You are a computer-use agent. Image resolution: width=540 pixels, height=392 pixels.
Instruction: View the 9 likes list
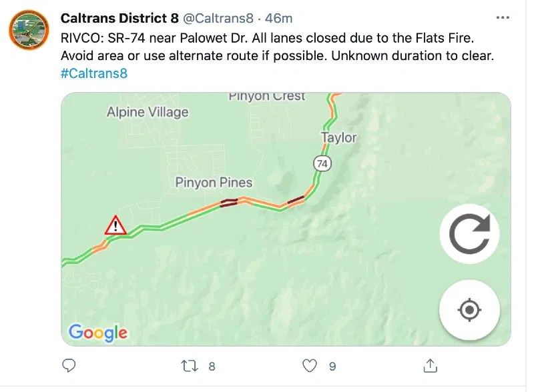pos(332,365)
